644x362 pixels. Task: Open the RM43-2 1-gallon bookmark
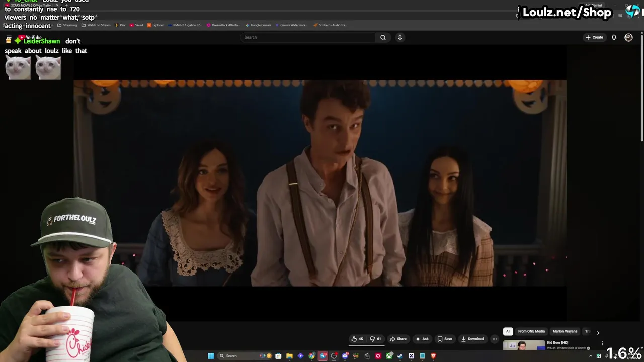[185, 25]
